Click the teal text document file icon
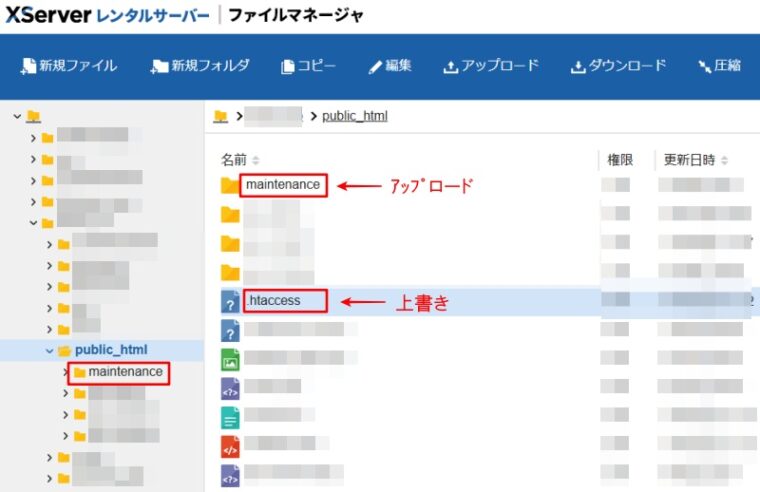 pos(230,418)
